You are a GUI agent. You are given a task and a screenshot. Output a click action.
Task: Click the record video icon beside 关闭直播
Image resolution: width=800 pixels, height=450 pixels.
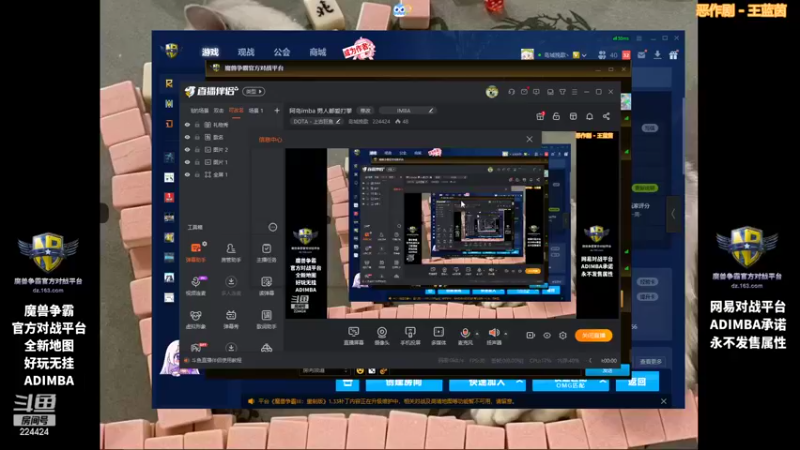click(x=530, y=335)
